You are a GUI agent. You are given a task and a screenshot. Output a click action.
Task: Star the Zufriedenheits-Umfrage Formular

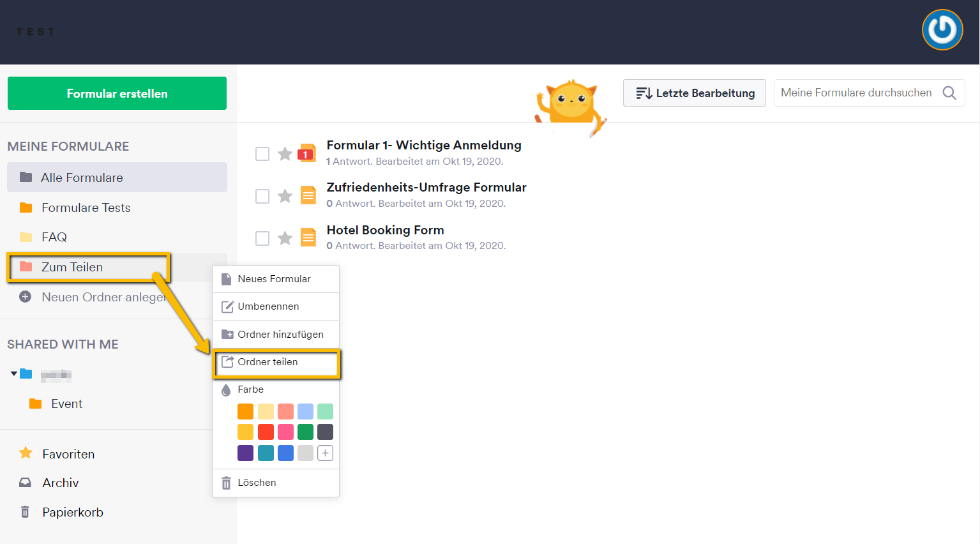[285, 196]
